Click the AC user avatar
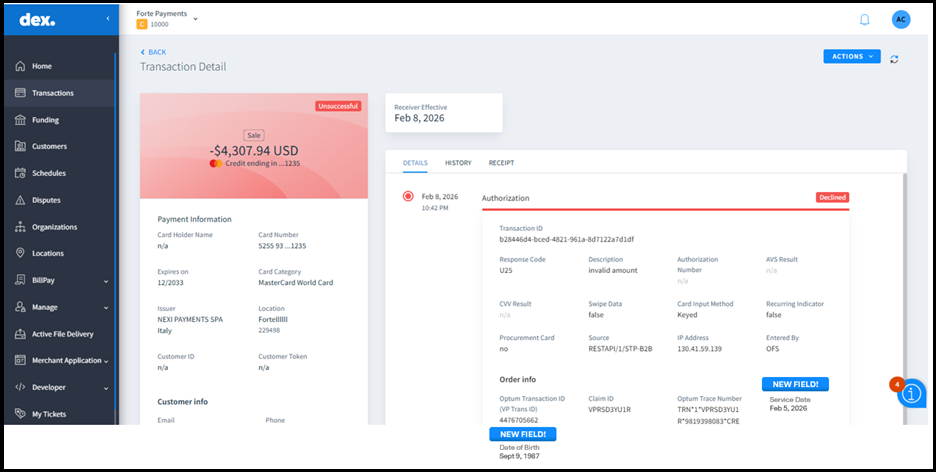The height and width of the screenshot is (472, 936). (x=900, y=20)
